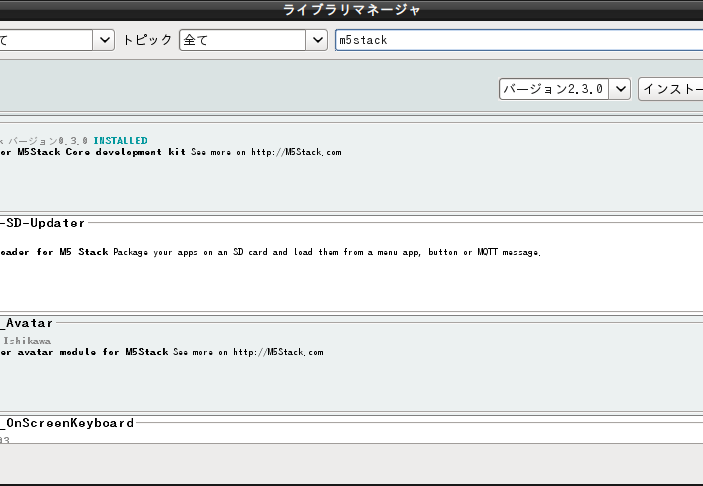Click the -SD-Updater library title
This screenshot has height=486, width=703.
coord(42,223)
